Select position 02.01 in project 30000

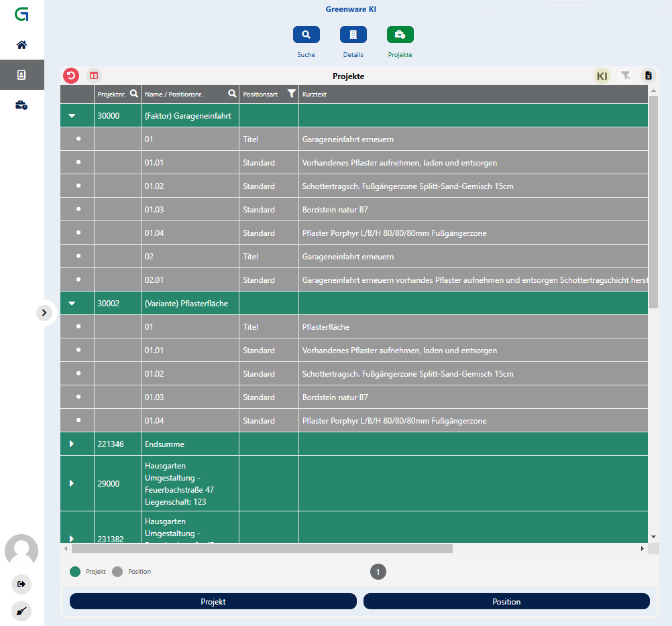(x=154, y=280)
